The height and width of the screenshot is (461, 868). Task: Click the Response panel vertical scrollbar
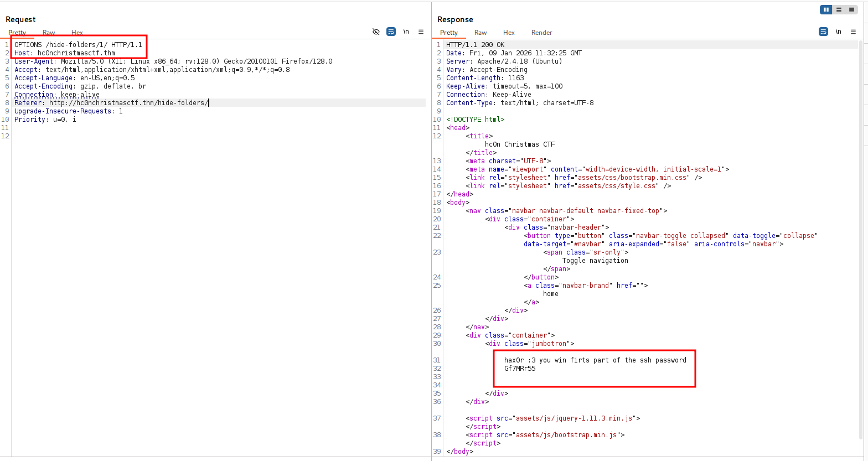tap(861, 221)
